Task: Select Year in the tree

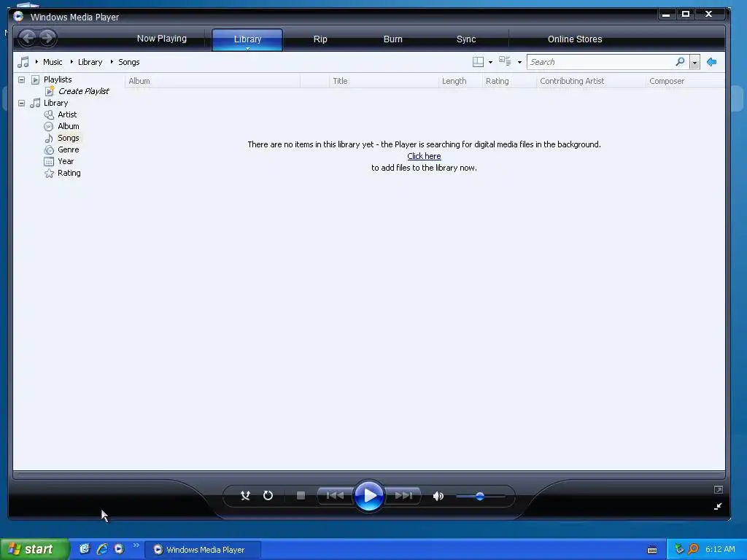Action: coord(66,161)
